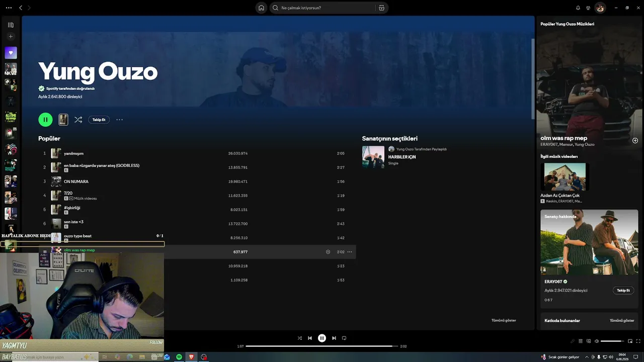Click Tümünü göster below the popular tracks
This screenshot has height=362, width=644.
point(504,320)
